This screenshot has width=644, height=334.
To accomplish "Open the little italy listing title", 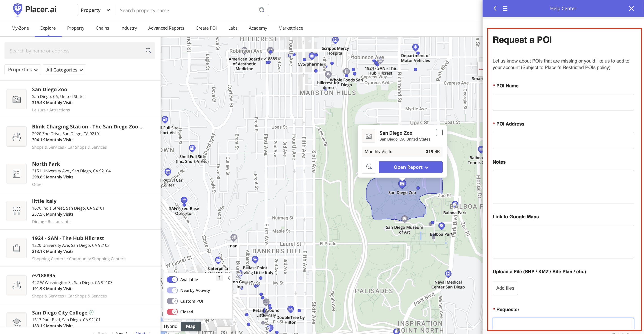I will pyautogui.click(x=44, y=201).
